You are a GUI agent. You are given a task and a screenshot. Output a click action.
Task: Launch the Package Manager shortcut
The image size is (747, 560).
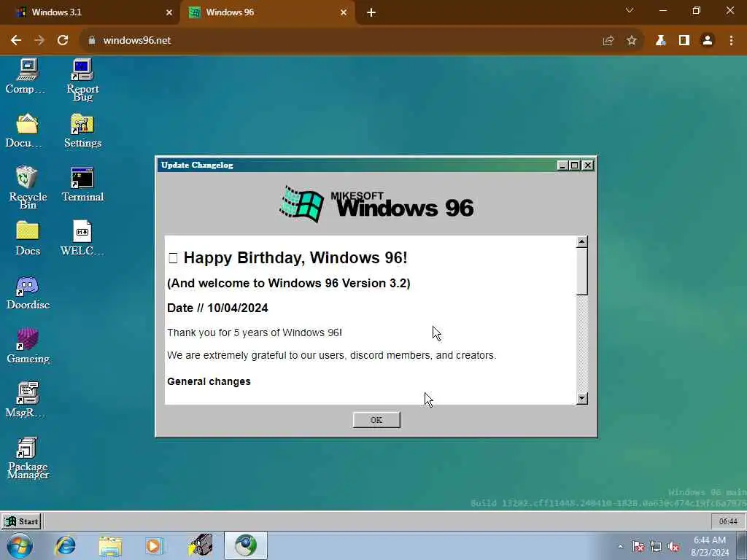(x=28, y=458)
